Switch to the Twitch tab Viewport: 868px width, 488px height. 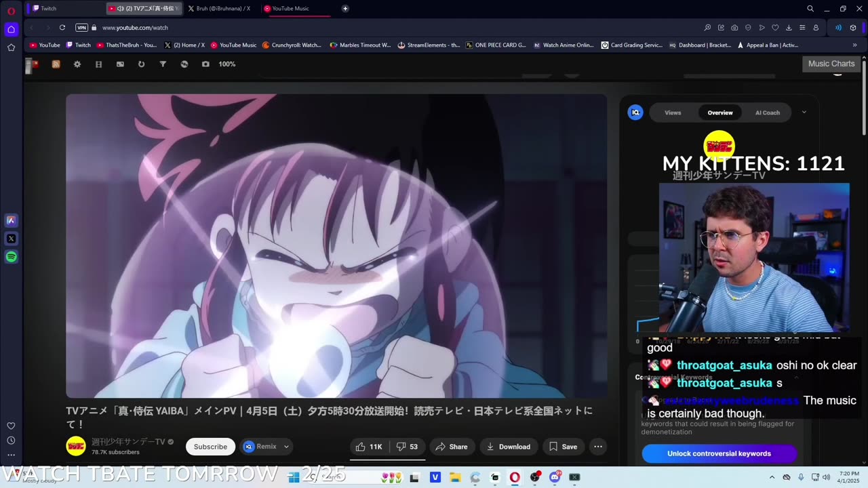tap(64, 9)
